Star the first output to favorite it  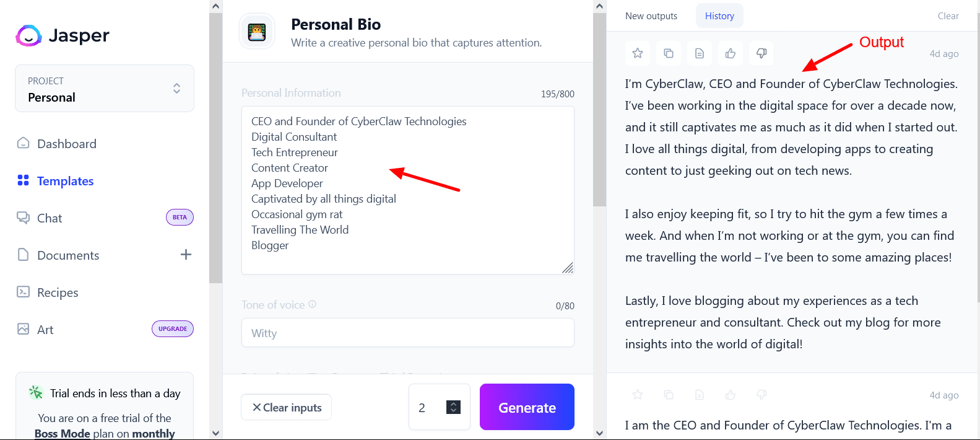(x=638, y=53)
